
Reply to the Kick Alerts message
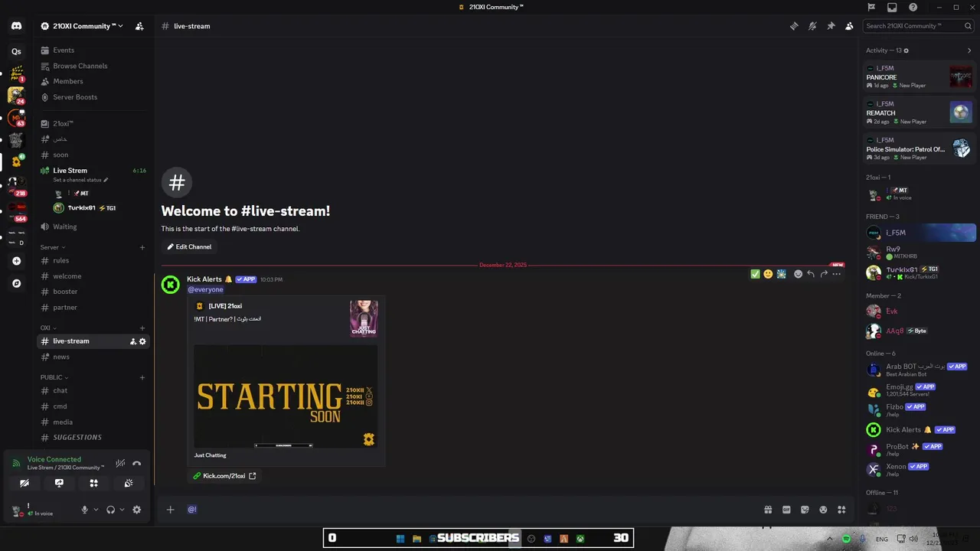(811, 274)
